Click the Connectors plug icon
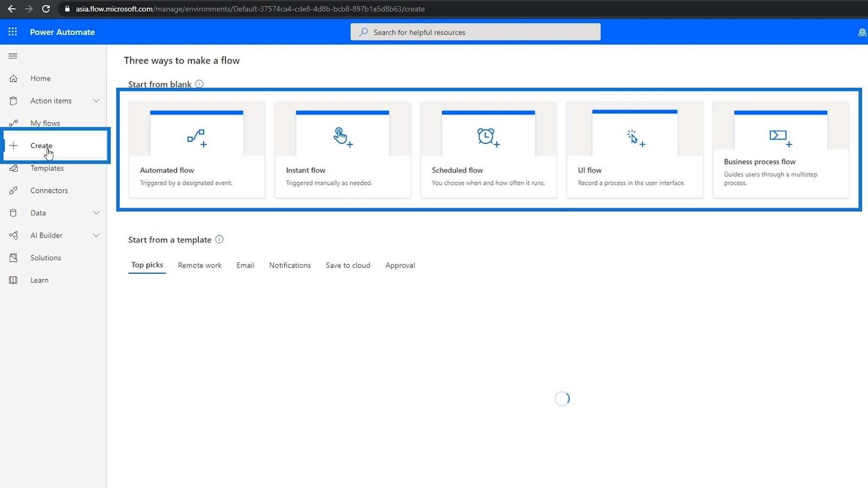The height and width of the screenshot is (488, 868). tap(14, 190)
